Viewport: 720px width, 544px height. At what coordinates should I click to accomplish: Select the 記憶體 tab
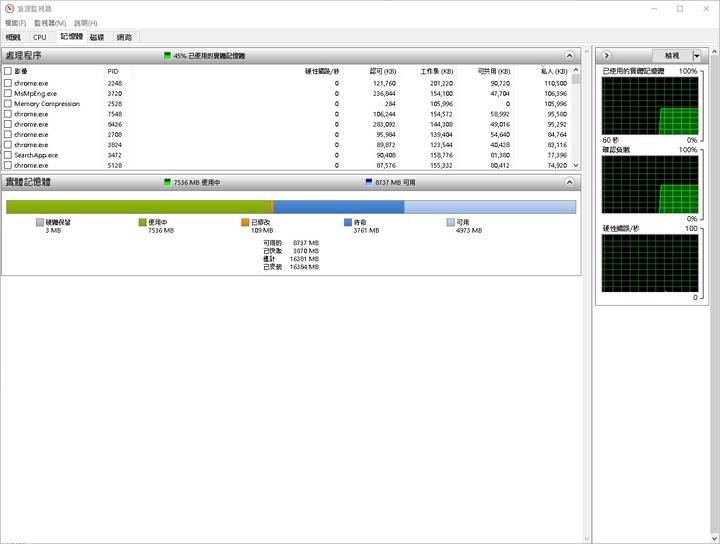click(71, 36)
